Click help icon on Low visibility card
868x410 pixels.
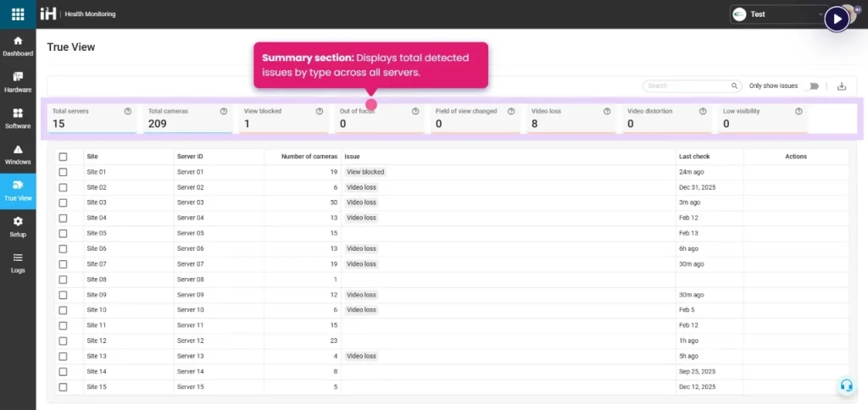tap(798, 111)
